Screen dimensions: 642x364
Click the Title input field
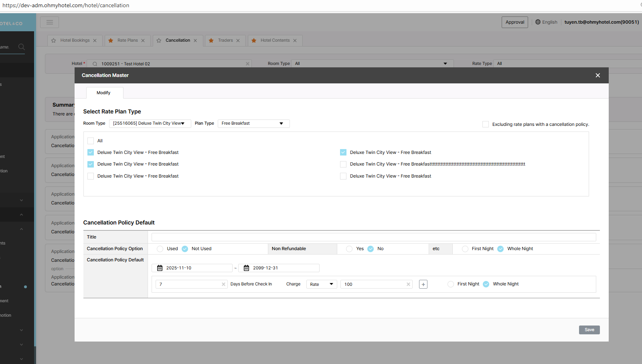coord(373,237)
